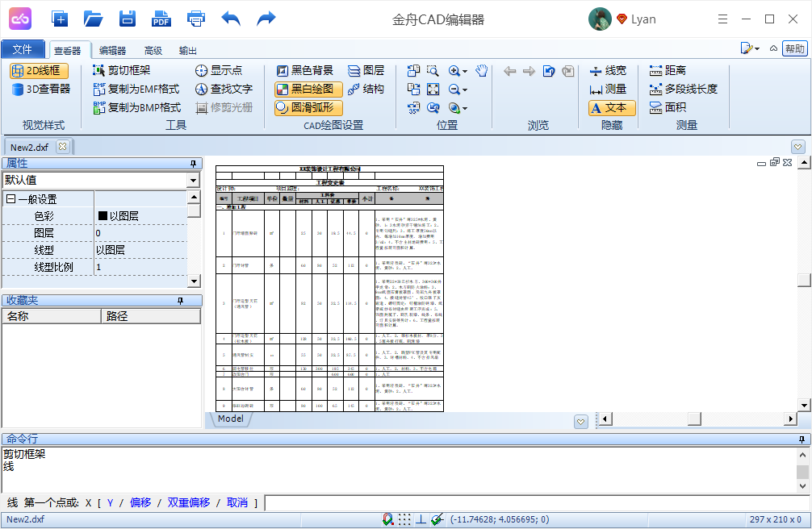Select the pan hand tool
The height and width of the screenshot is (529, 812).
[482, 71]
